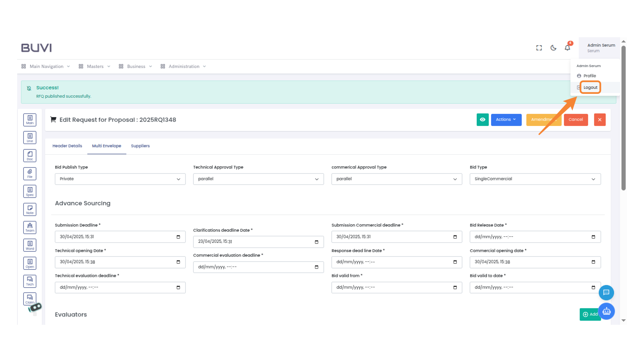
Task: Enter fullscreen with the expand icon
Action: pyautogui.click(x=539, y=48)
